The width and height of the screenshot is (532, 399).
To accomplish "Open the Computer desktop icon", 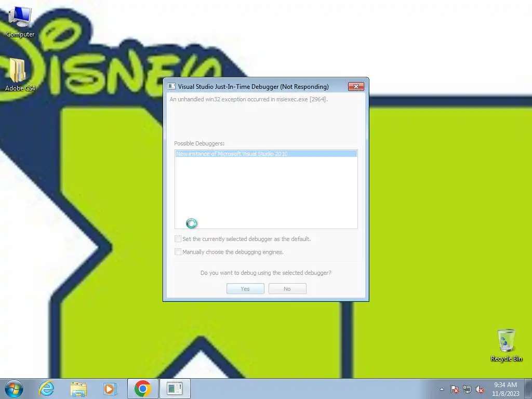I will 20,22.
